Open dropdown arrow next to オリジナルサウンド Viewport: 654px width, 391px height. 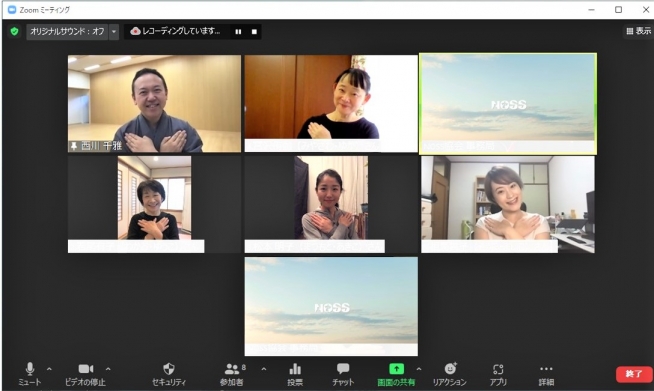click(x=114, y=32)
